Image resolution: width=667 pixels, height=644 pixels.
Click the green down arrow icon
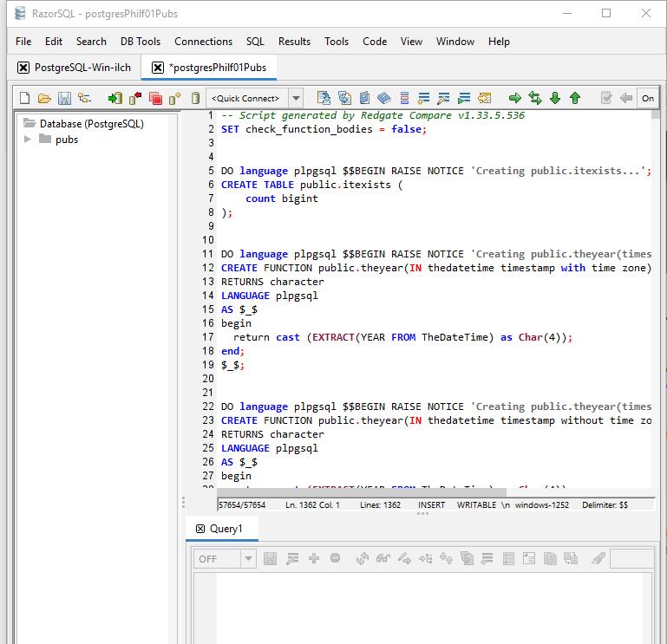coord(555,98)
